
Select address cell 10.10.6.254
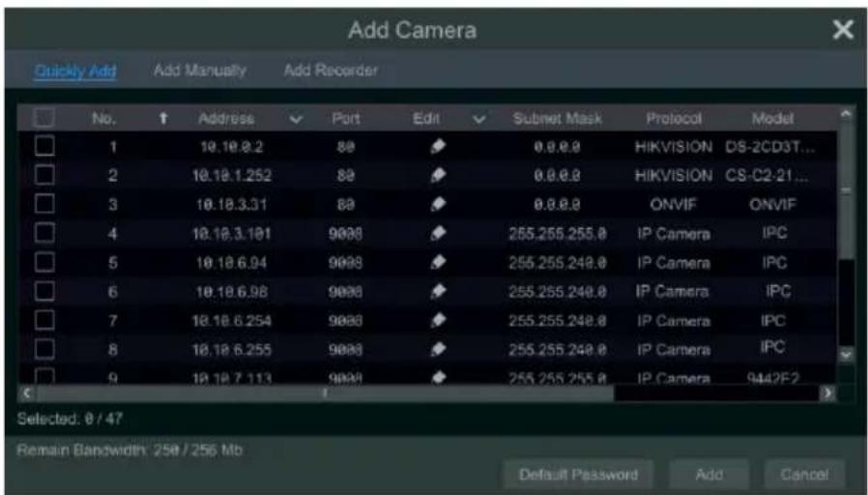click(x=231, y=321)
